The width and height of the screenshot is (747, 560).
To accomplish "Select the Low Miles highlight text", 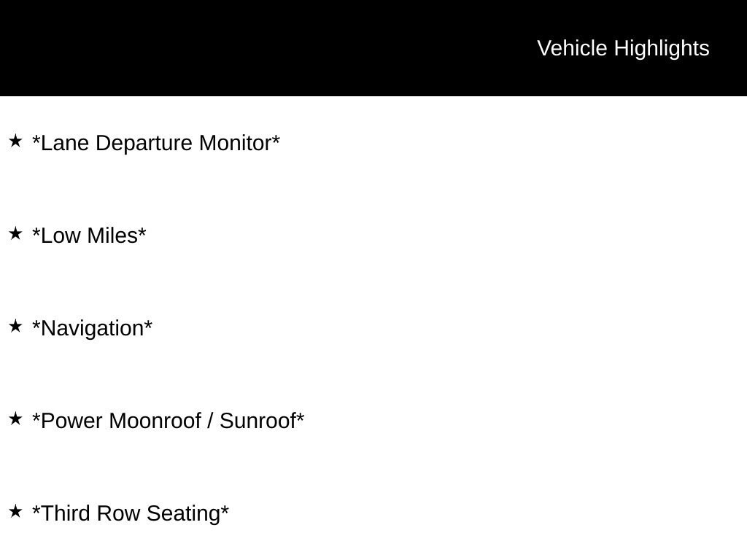I will click(89, 236).
